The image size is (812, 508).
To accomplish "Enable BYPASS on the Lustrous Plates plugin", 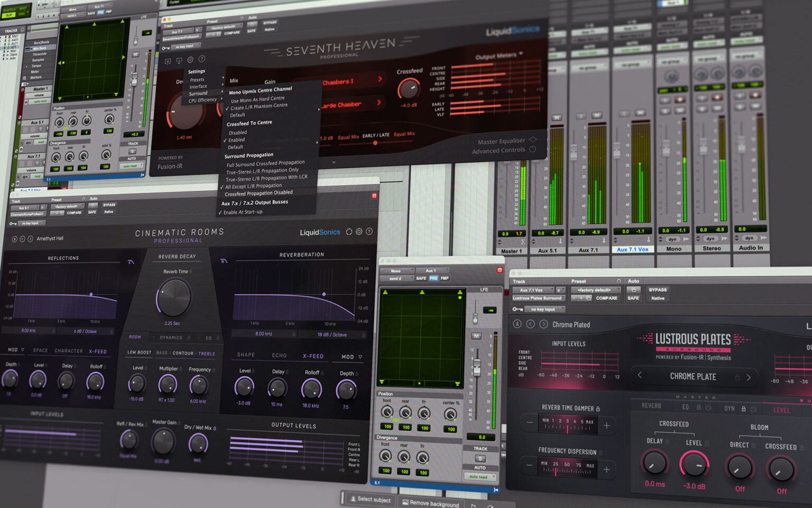I will (658, 290).
